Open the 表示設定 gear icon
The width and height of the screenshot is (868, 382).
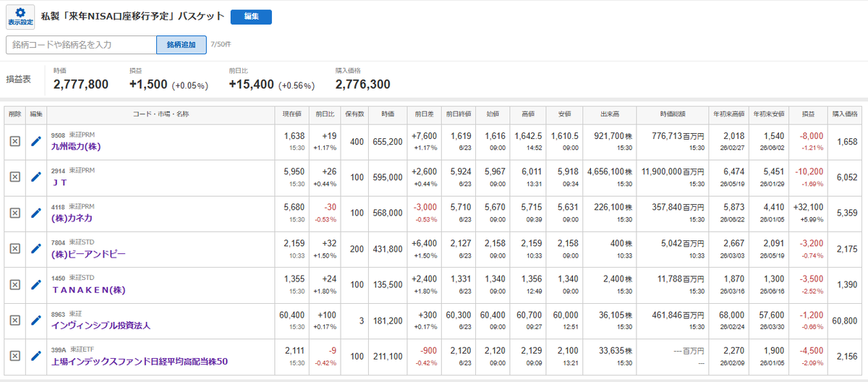[20, 17]
